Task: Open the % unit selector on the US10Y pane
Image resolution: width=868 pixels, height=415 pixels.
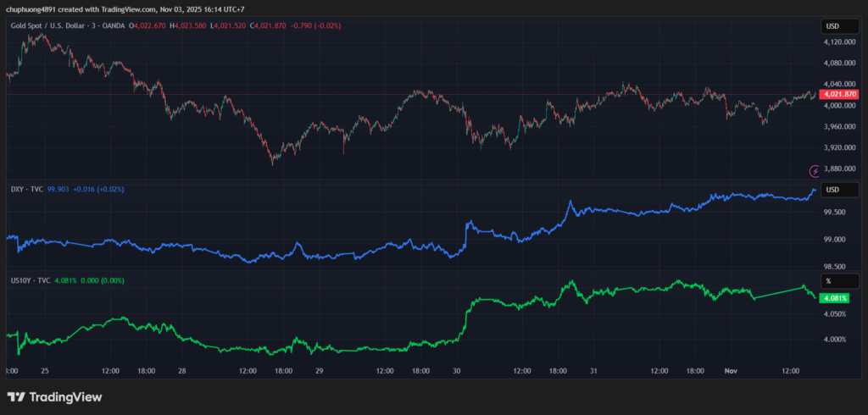Action: click(x=829, y=280)
